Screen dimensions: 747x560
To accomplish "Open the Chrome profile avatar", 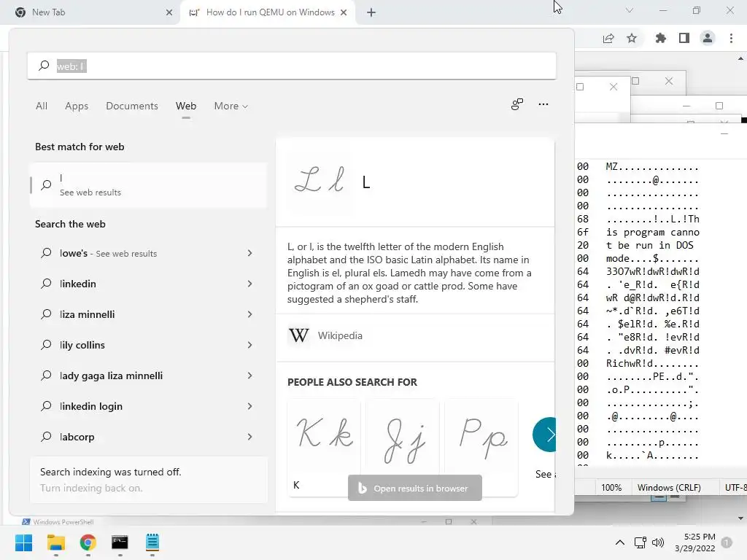I will pos(708,38).
